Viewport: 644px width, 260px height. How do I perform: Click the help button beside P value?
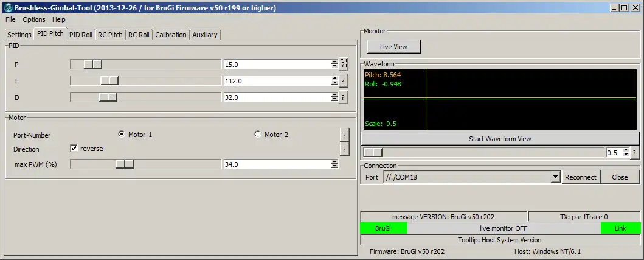344,65
